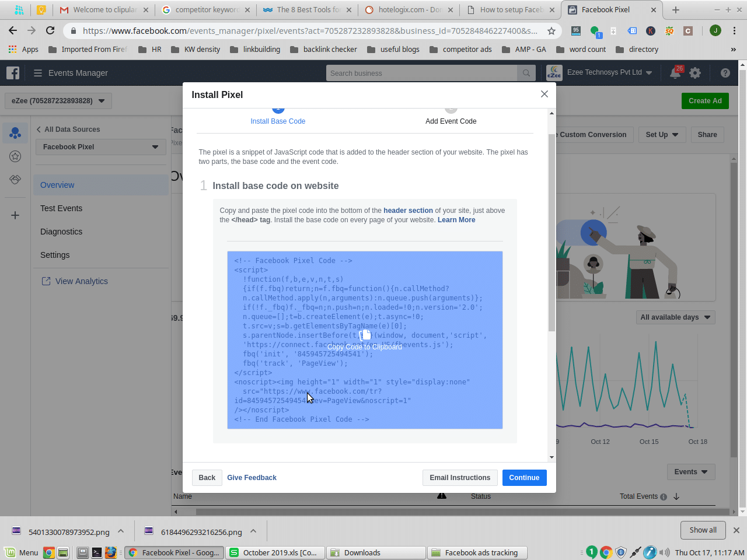
Task: Switch to the Facebook Pixel browser tab
Action: click(612, 10)
